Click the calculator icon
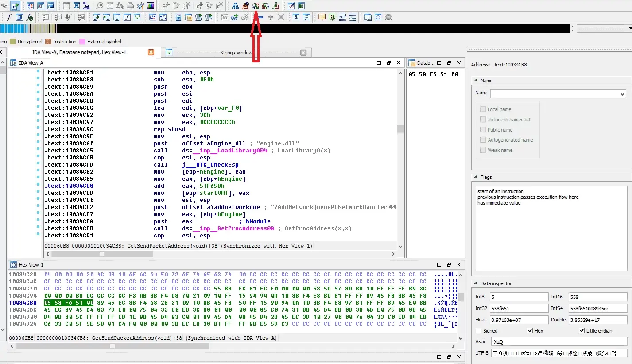Screen dimensions: 632x364 178,17
